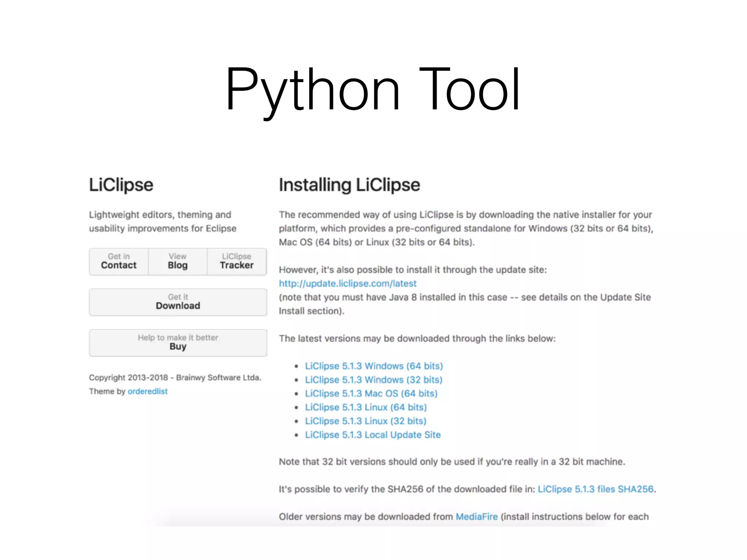Click the Copyright 2013-2018 Brainwy Software text
This screenshot has height=560, width=747.
[x=175, y=378]
